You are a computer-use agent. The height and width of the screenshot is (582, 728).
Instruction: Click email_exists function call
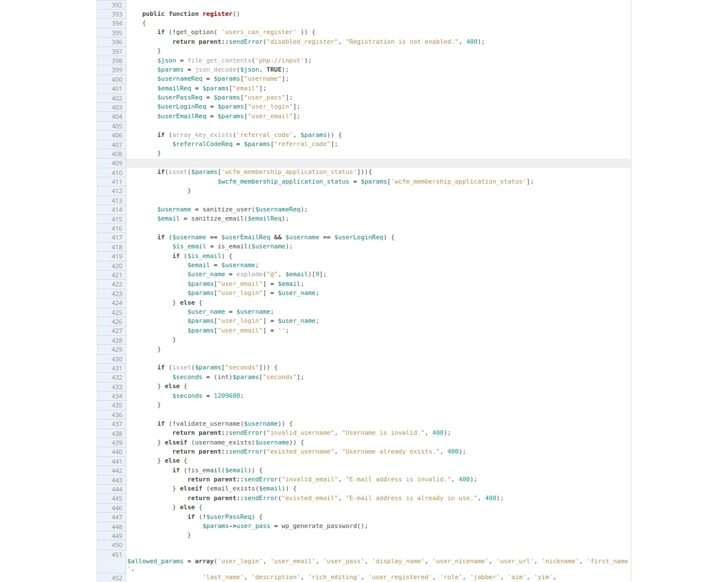click(233, 488)
